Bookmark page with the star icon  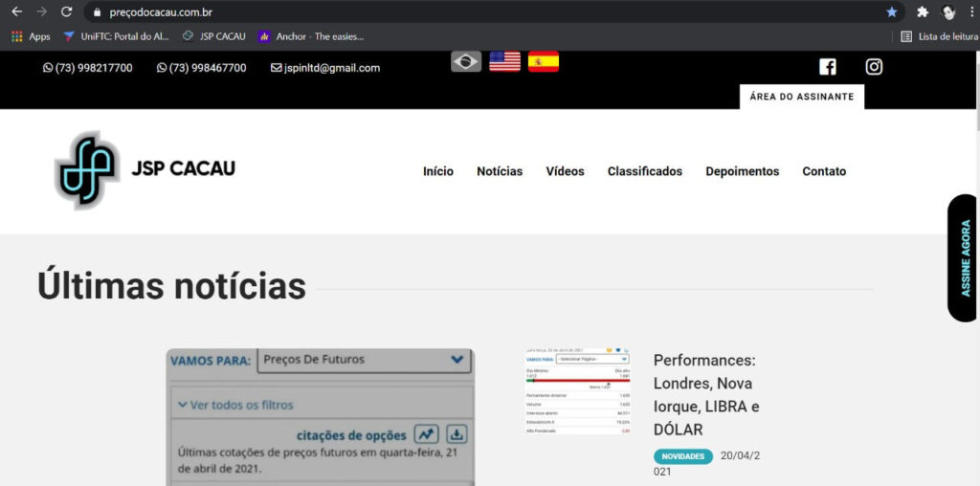coord(891,12)
